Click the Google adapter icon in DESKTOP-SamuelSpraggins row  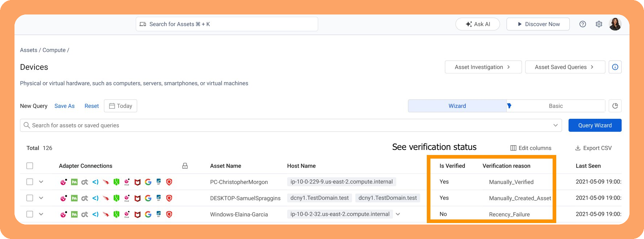148,198
